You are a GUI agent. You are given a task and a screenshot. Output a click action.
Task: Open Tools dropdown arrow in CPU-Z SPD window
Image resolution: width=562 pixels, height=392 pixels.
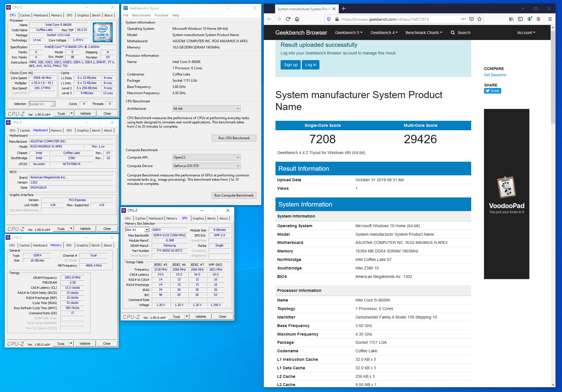tap(187, 317)
